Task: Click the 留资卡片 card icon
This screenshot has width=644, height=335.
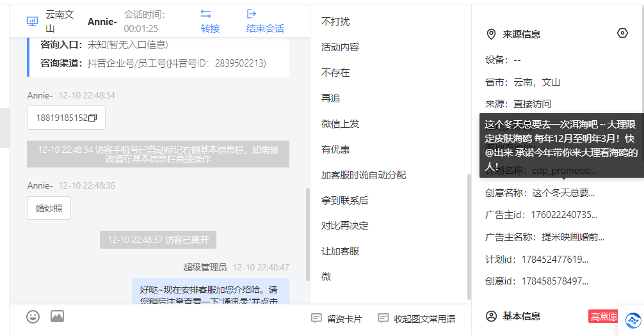Action: tap(316, 318)
